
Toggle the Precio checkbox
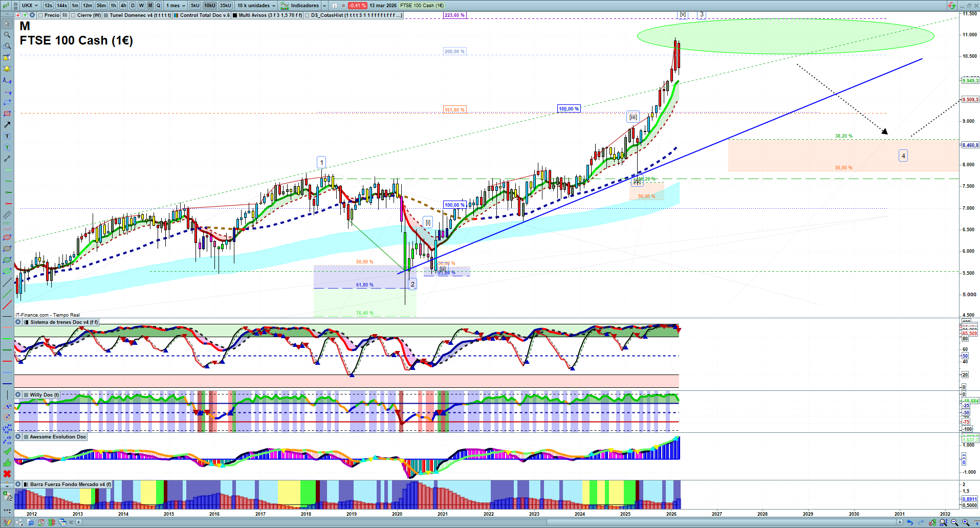pyautogui.click(x=41, y=15)
